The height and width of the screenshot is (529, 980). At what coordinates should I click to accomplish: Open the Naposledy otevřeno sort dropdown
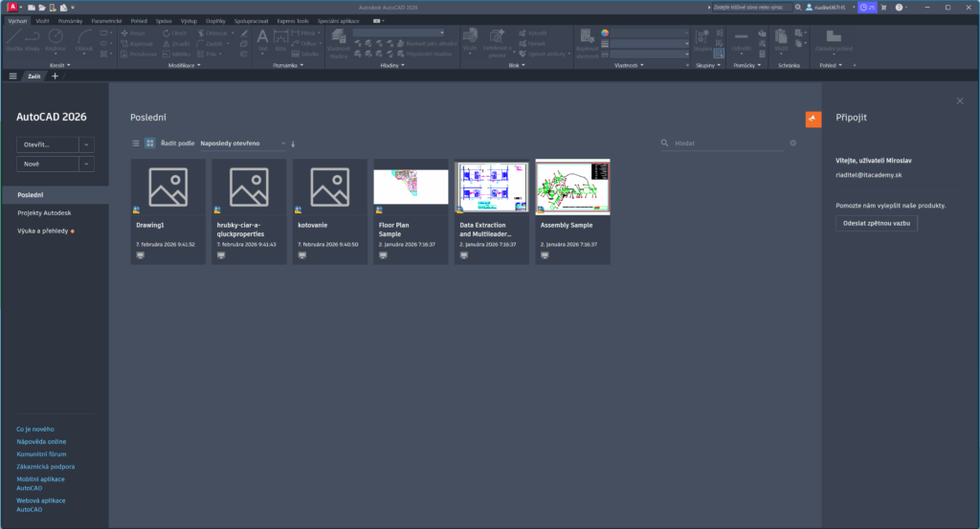pyautogui.click(x=242, y=143)
